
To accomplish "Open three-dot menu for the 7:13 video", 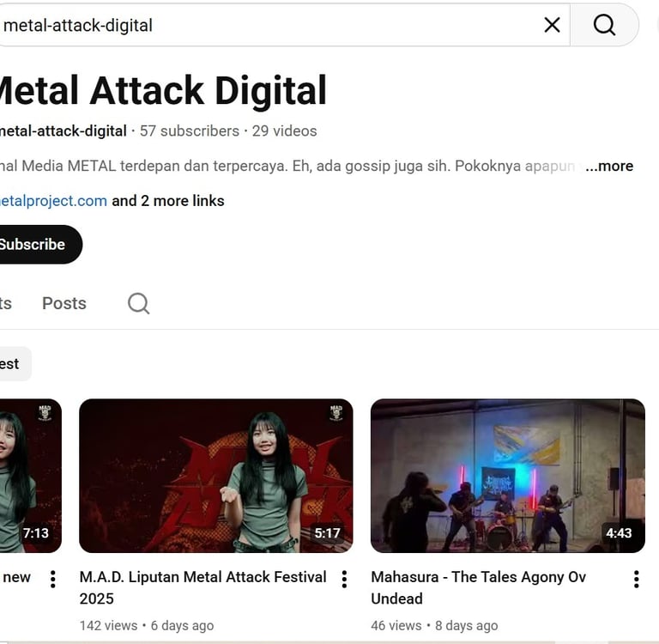I will point(53,580).
